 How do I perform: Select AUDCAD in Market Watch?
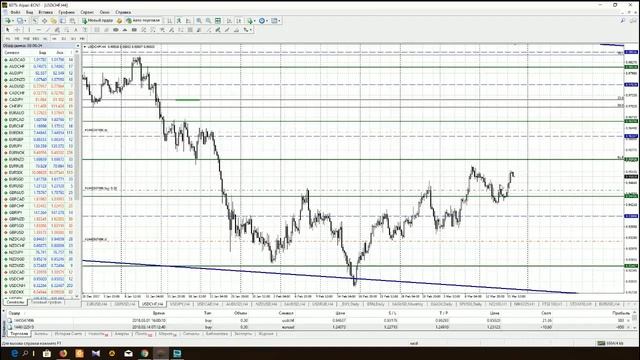pyautogui.click(x=40, y=60)
